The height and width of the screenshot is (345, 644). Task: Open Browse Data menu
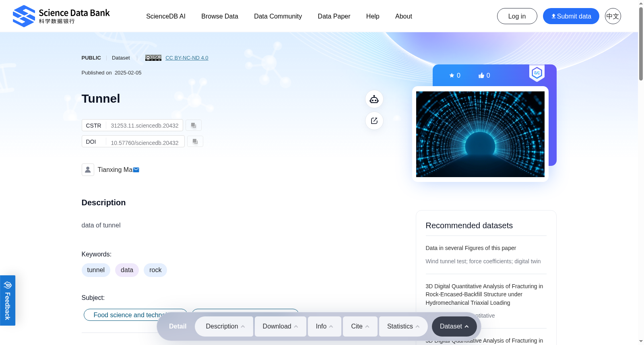point(220,16)
